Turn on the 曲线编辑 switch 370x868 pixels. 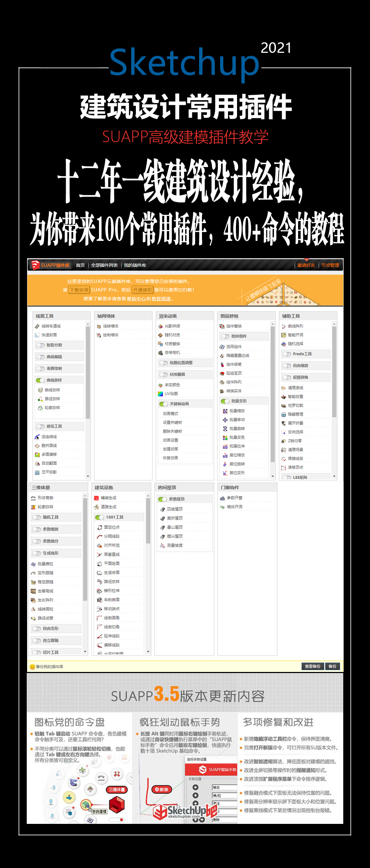click(x=40, y=357)
